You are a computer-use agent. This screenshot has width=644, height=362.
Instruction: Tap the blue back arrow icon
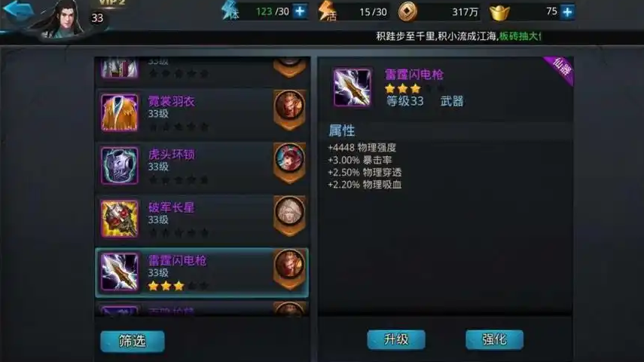pyautogui.click(x=17, y=11)
